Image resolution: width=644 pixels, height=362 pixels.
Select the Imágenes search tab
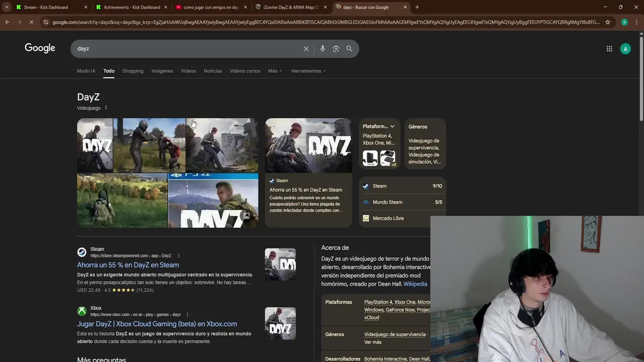[162, 71]
